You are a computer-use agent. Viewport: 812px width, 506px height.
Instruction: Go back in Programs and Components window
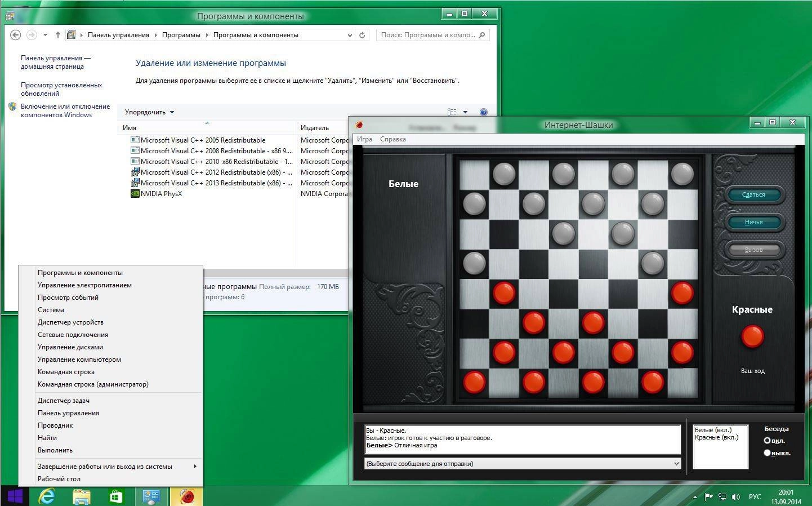pyautogui.click(x=16, y=35)
